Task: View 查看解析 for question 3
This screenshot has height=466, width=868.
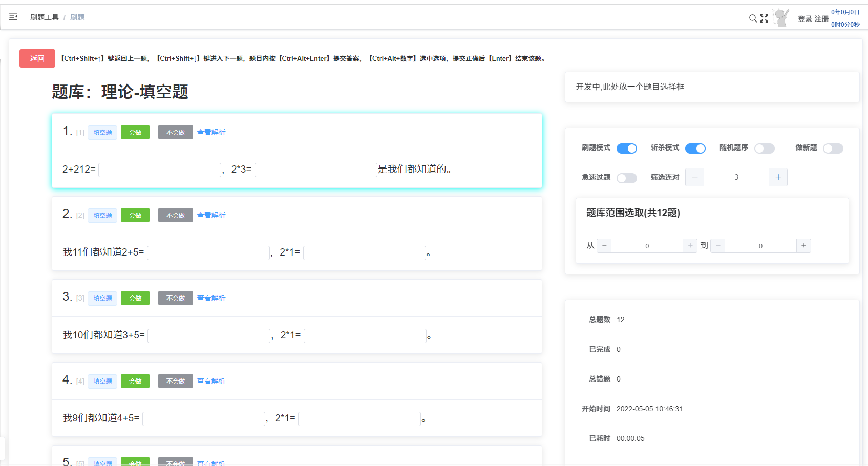Action: click(x=211, y=298)
